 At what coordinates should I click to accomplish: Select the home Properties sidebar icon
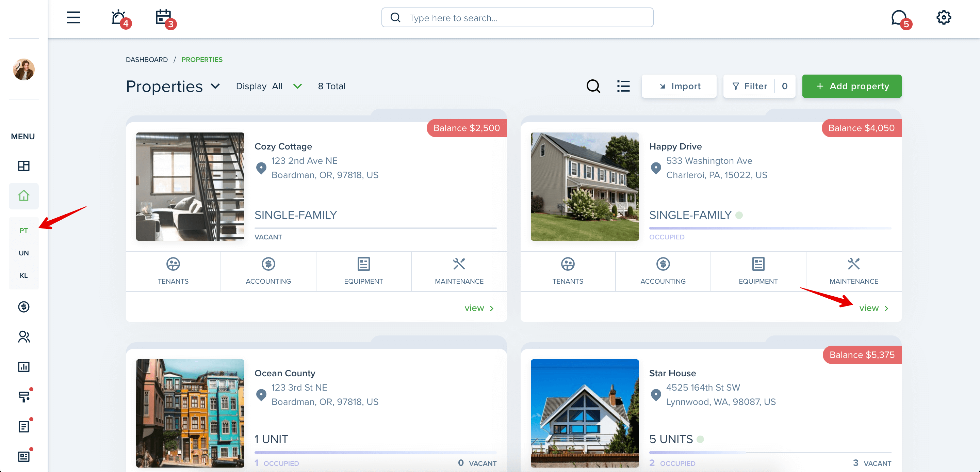tap(23, 196)
